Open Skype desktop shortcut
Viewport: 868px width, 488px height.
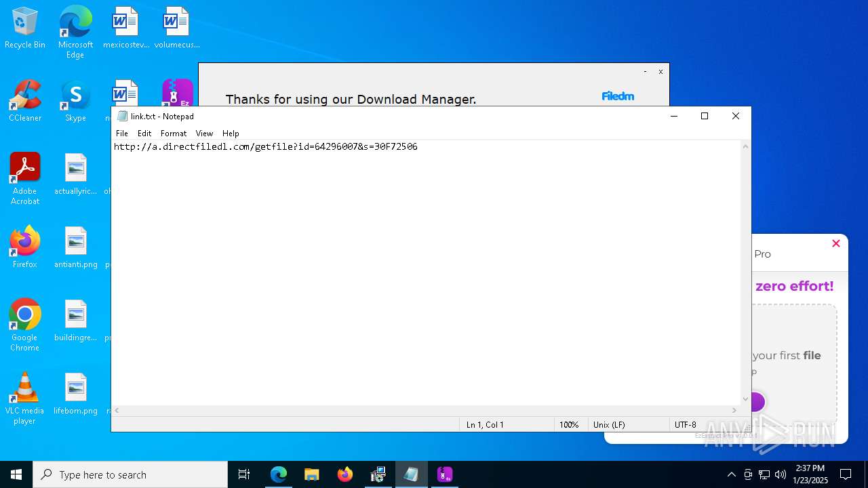click(x=75, y=102)
